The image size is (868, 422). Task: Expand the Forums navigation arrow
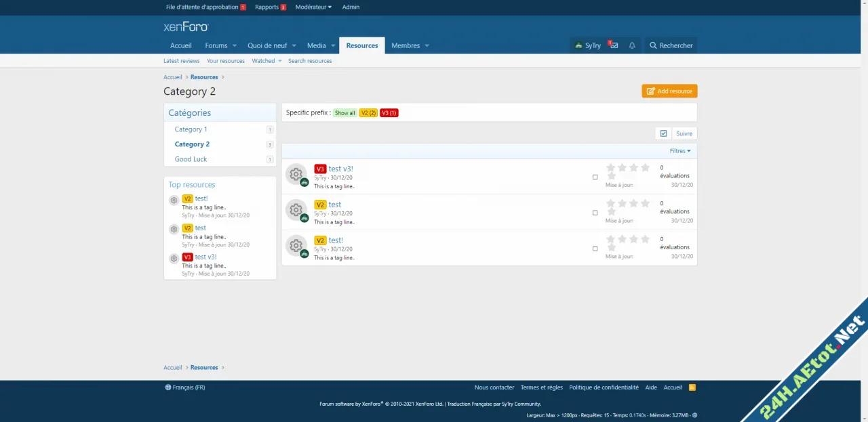pyautogui.click(x=235, y=45)
